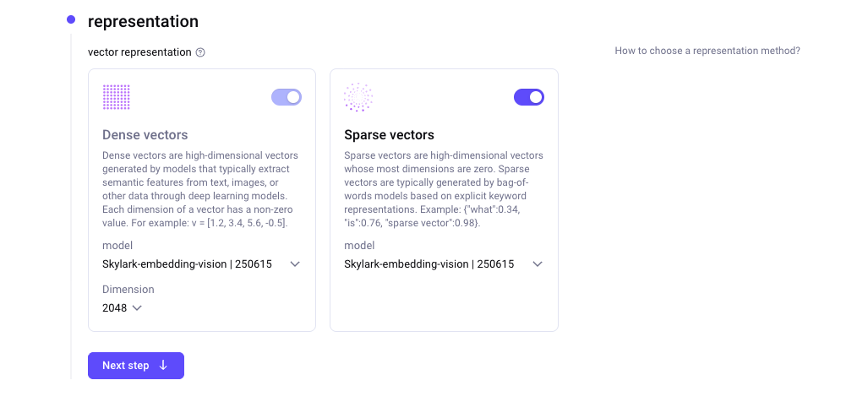
Task: Click the Dense vectors dot-grid icon
Action: (x=117, y=97)
